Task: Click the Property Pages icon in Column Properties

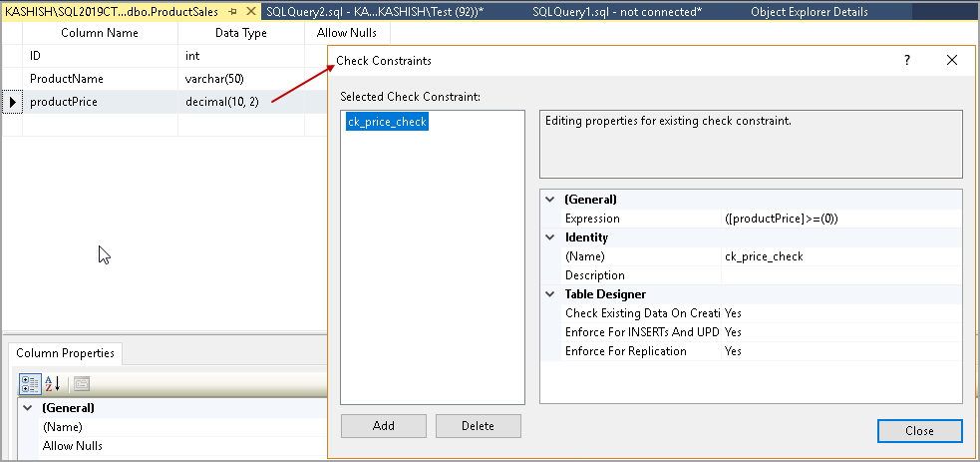Action: 82,384
